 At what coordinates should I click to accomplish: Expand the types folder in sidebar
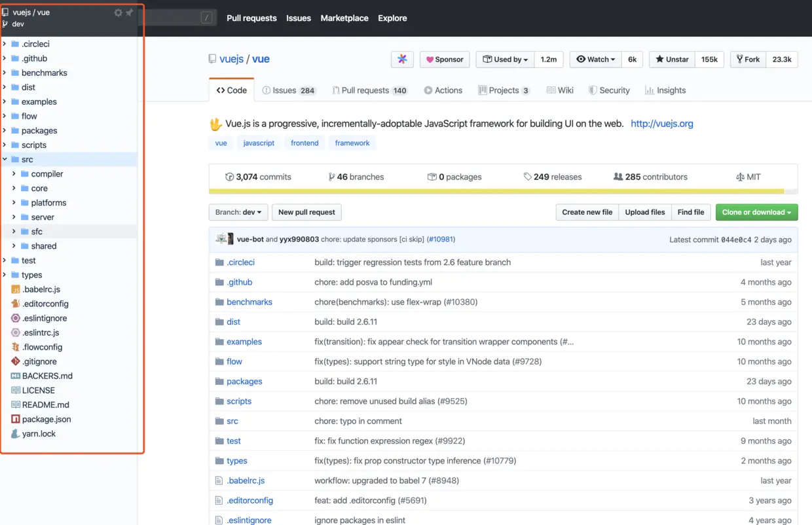(x=5, y=275)
